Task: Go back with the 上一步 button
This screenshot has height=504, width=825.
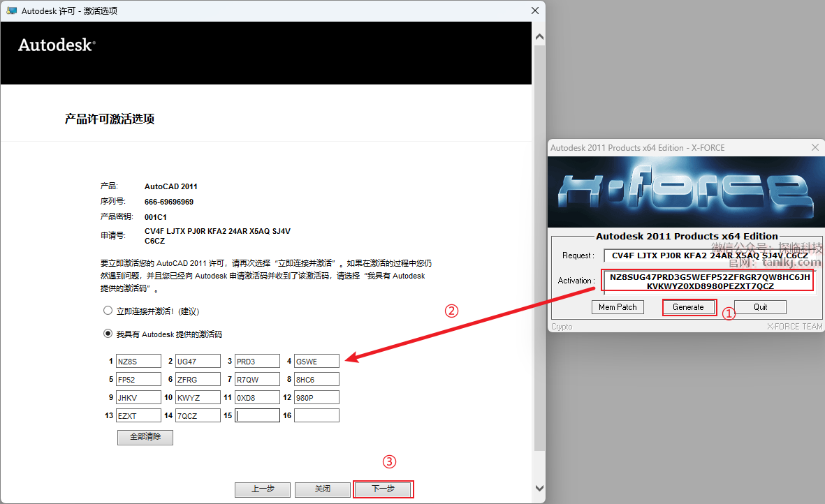Action: pos(263,489)
